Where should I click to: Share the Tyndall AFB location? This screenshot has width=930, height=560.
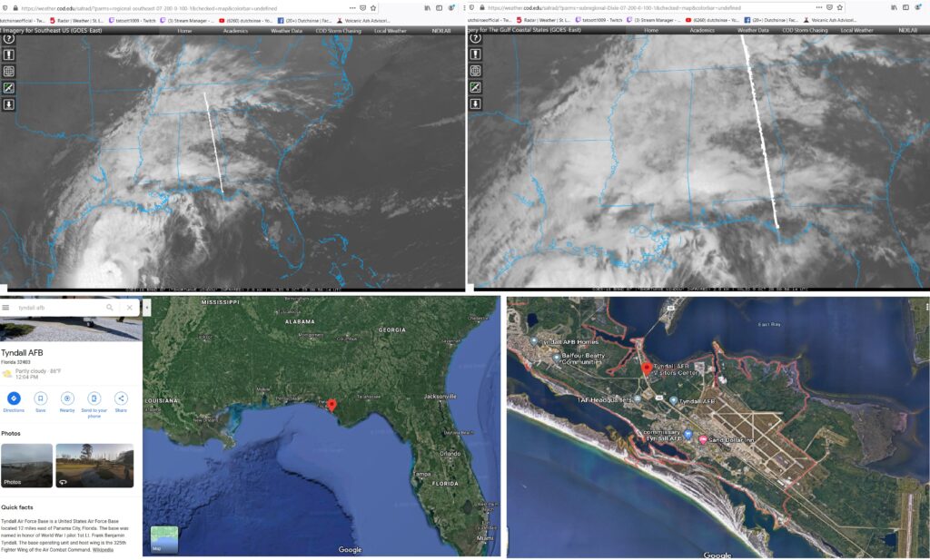[121, 398]
